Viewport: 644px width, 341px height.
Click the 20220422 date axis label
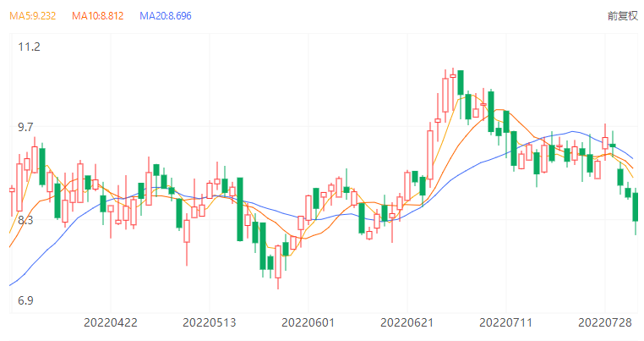point(110,322)
